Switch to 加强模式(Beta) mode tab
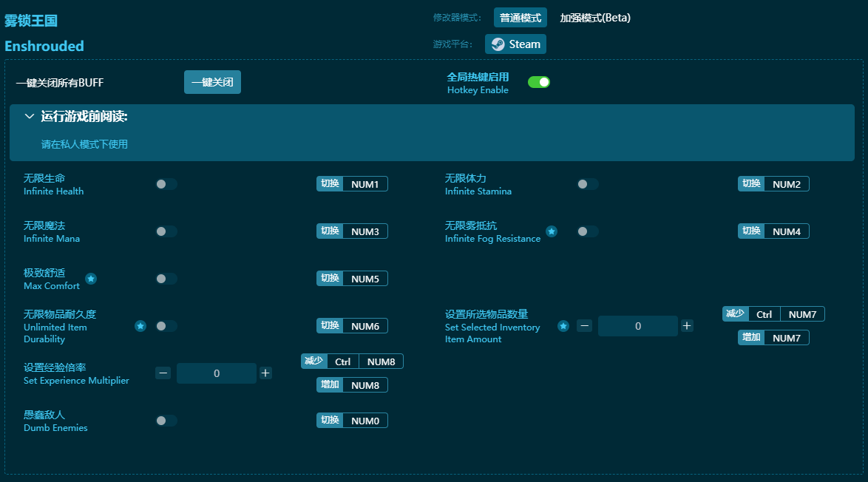This screenshot has height=482, width=868. (595, 18)
